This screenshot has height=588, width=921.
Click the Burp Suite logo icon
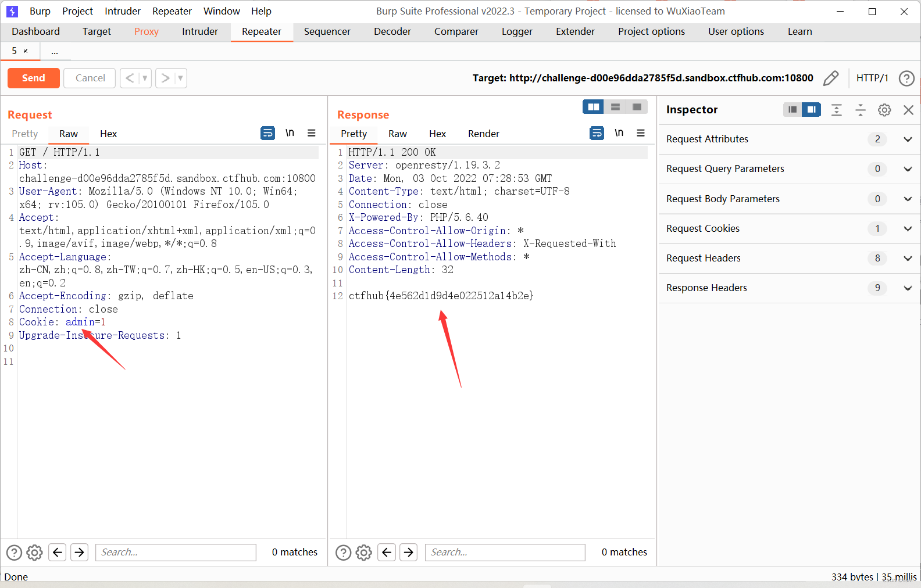point(12,11)
